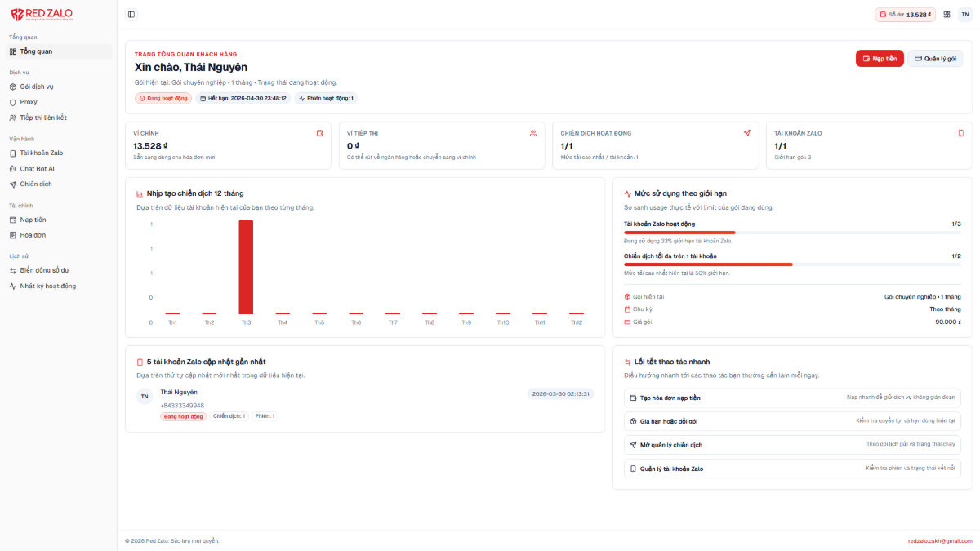Click the 90.000 ₫ package price value
Viewport: 980px width, 551px height.
pos(948,322)
